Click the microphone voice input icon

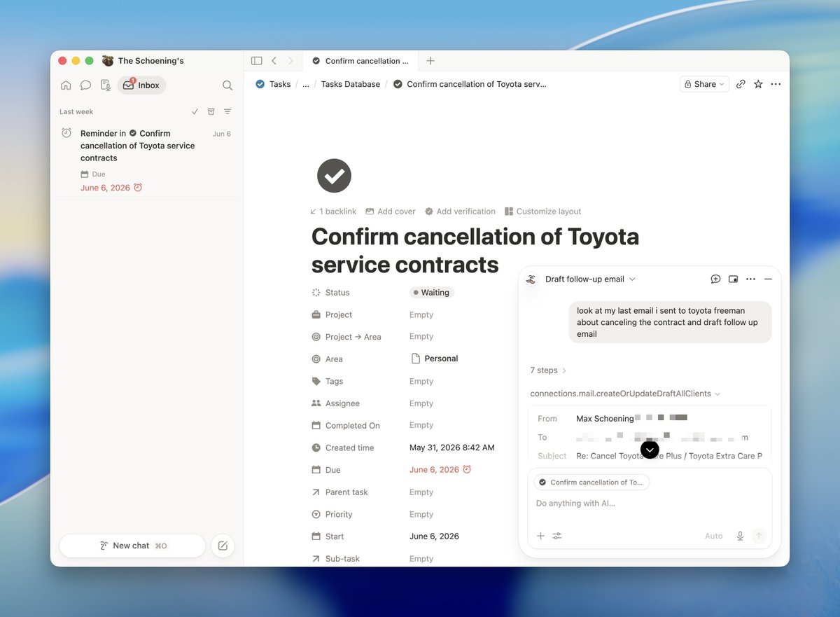(x=740, y=536)
